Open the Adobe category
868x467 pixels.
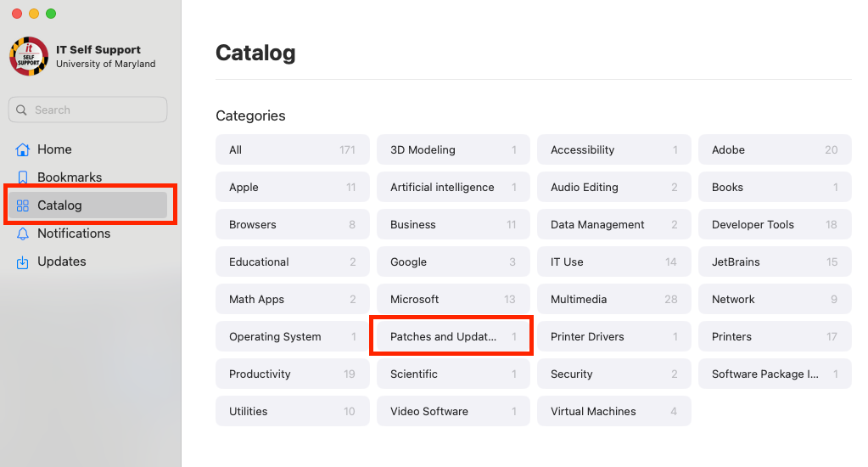[774, 149]
